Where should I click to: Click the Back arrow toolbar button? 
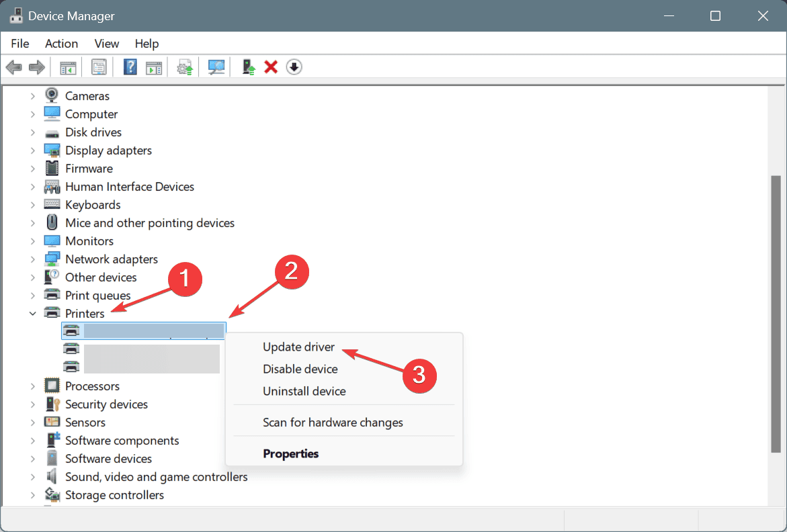click(x=14, y=67)
